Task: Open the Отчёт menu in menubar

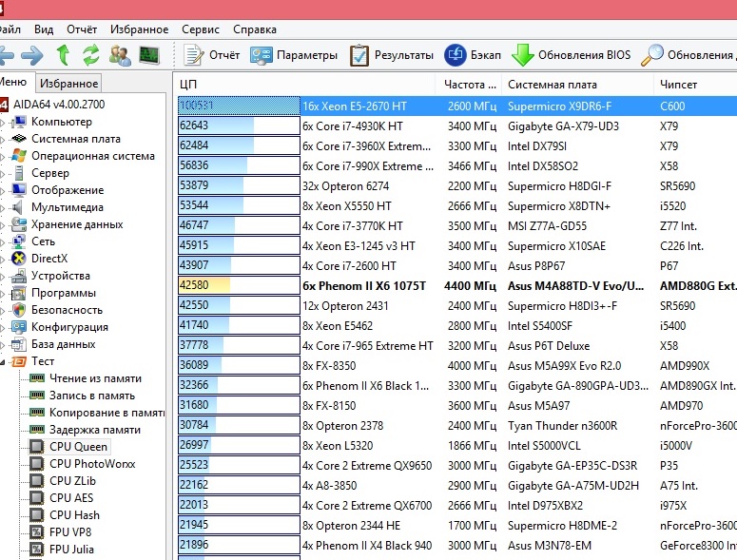Action: pyautogui.click(x=82, y=29)
